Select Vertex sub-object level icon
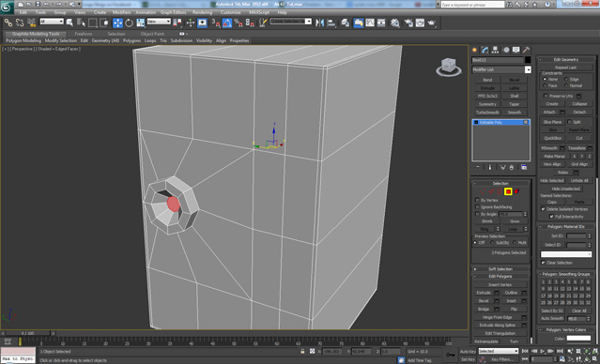 coord(483,191)
